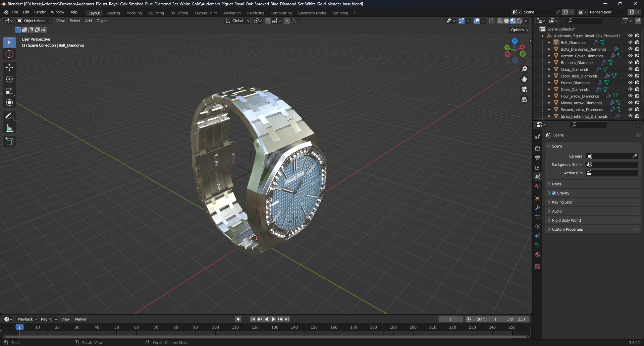Click the End frame field
Image resolution: width=644 pixels, height=346 pixels.
(x=516, y=319)
